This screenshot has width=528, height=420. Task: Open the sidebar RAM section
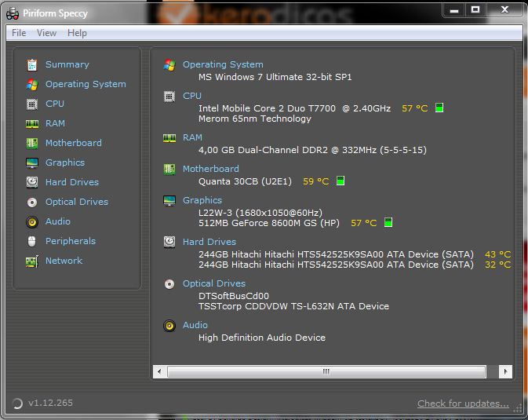click(55, 123)
